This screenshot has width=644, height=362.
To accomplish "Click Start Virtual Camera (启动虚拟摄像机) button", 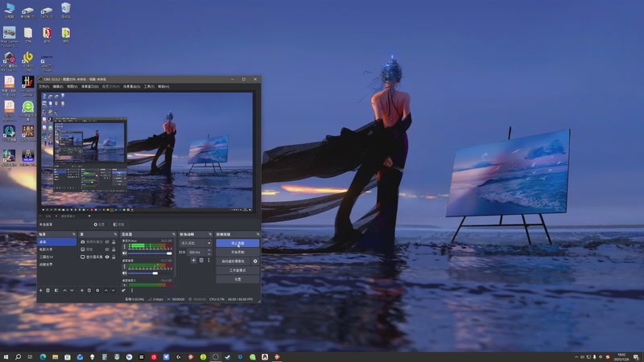I will (x=233, y=261).
